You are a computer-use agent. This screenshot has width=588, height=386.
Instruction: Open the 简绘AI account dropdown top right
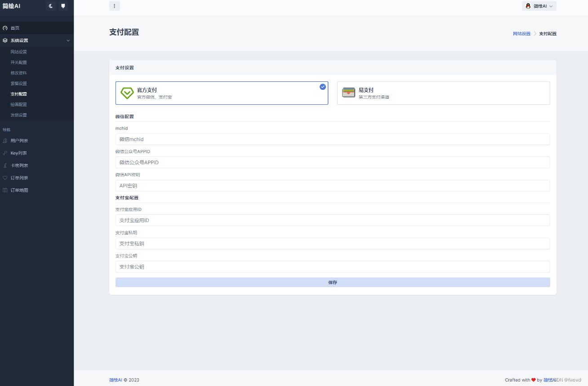coord(538,6)
